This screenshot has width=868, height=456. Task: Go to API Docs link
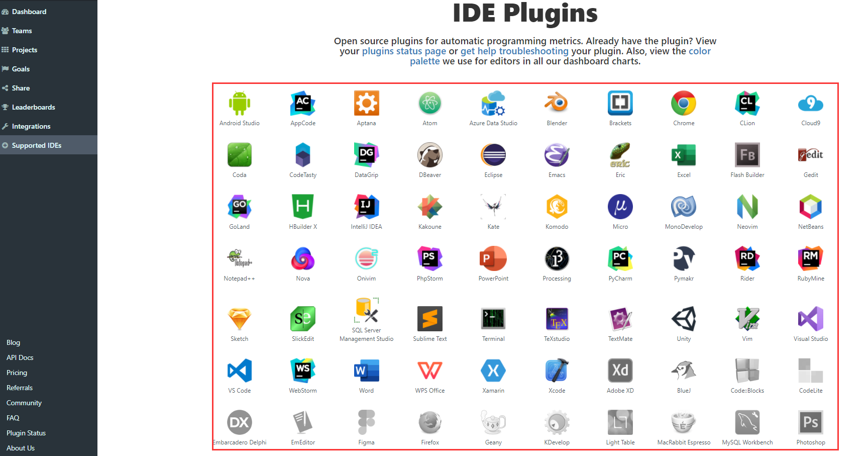20,357
